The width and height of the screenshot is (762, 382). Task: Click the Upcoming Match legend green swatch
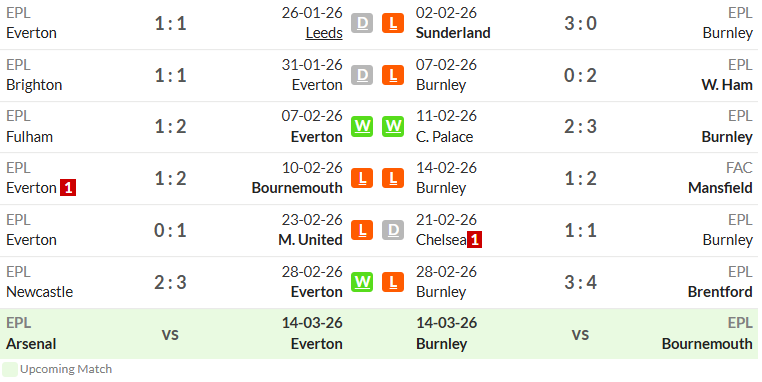pos(10,369)
